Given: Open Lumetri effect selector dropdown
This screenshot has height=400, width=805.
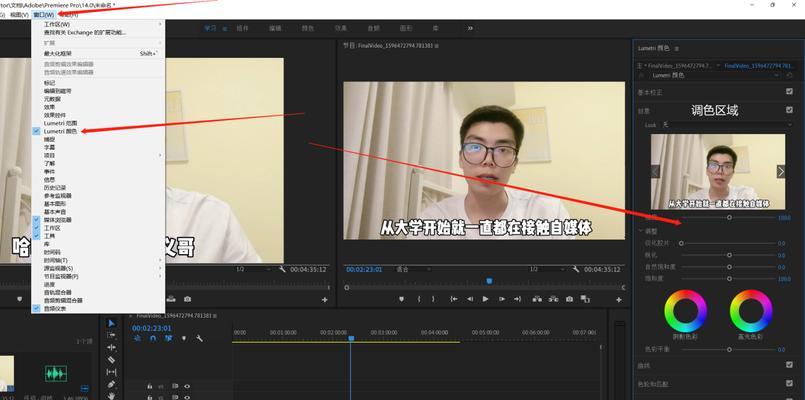Looking at the screenshot, I should pos(716,75).
